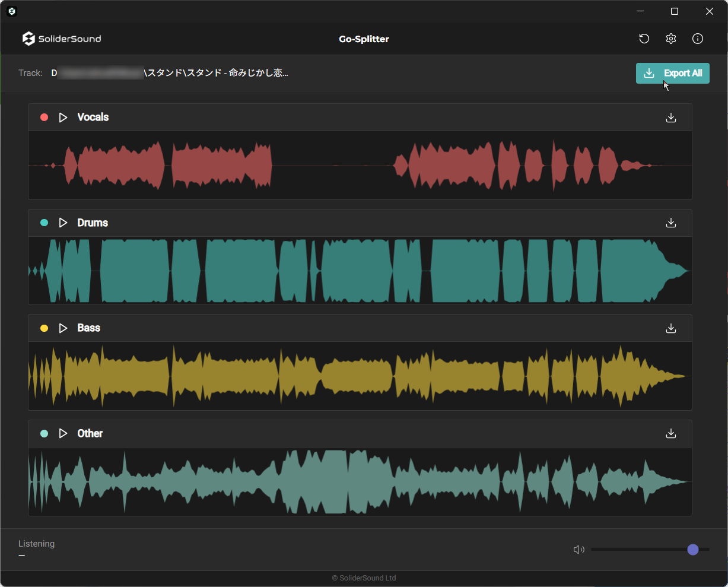Mute audio with the speaker icon
This screenshot has height=587, width=728.
(578, 550)
